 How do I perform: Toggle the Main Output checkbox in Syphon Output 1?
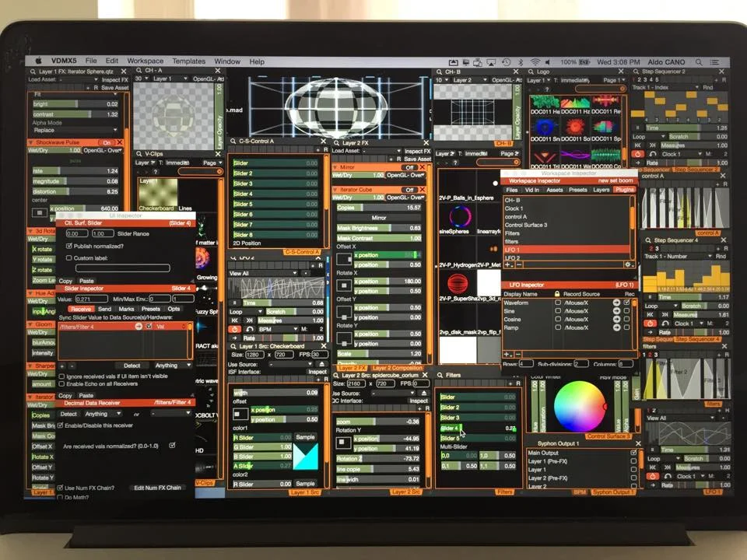pos(633,453)
